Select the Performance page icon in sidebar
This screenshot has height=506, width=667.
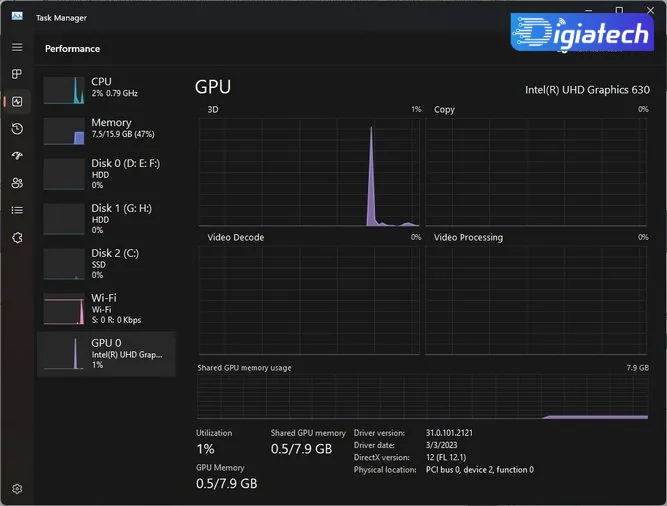pos(17,102)
